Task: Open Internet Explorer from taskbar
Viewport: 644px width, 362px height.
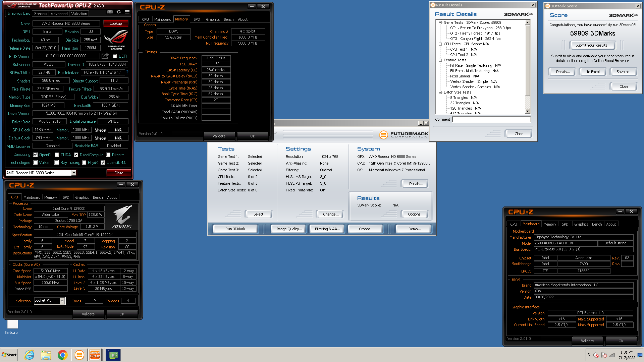Action: [30, 355]
